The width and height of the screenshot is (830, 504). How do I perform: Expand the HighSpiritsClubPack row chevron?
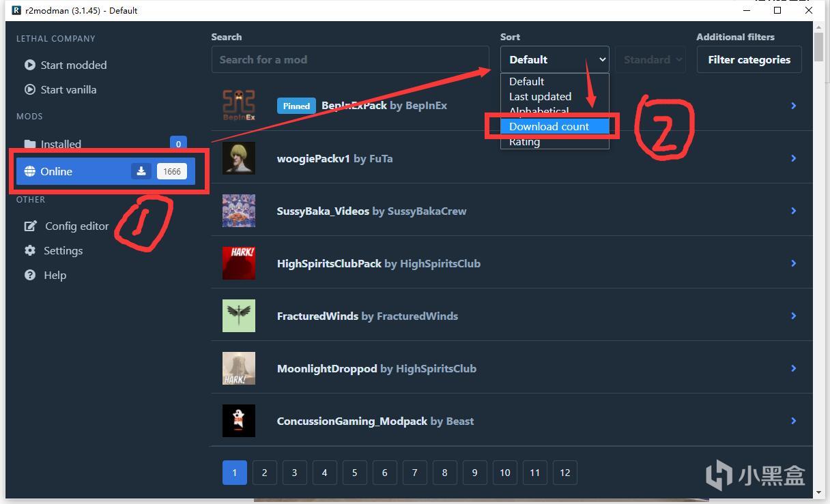click(794, 263)
